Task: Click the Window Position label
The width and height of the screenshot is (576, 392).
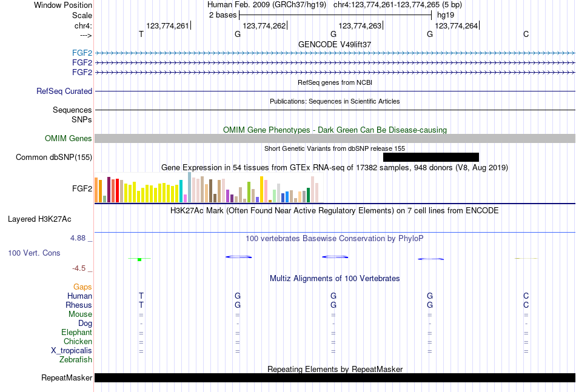Action: (x=63, y=5)
